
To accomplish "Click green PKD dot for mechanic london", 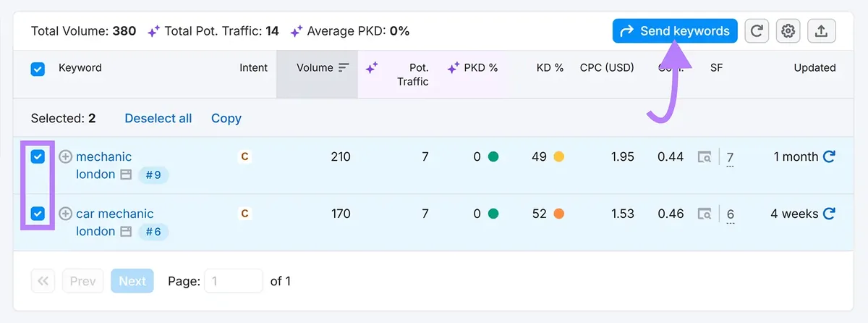I will (493, 156).
